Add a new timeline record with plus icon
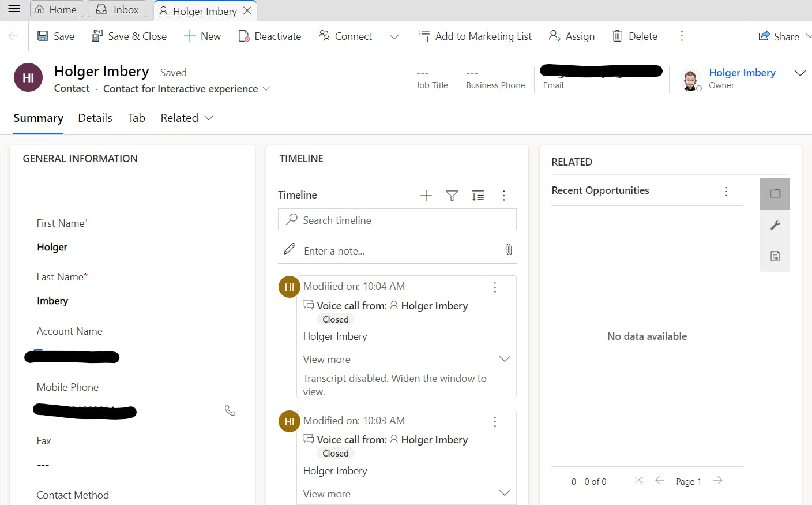This screenshot has width=812, height=505. (x=426, y=196)
